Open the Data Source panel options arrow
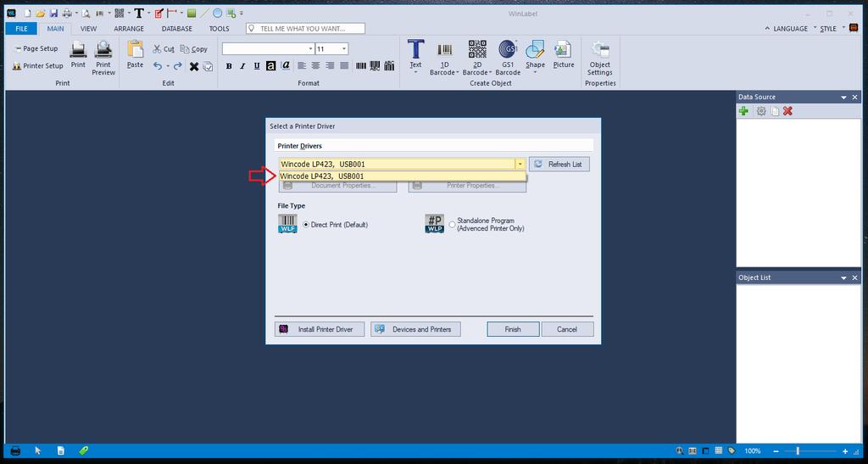Screen dimensions: 868x464 click(843, 98)
